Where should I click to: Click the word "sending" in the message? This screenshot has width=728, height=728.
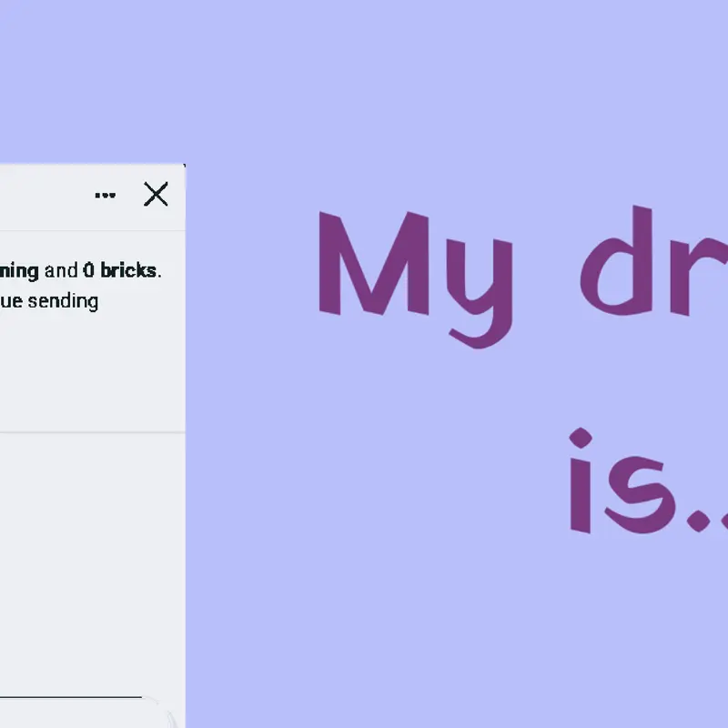(x=63, y=302)
